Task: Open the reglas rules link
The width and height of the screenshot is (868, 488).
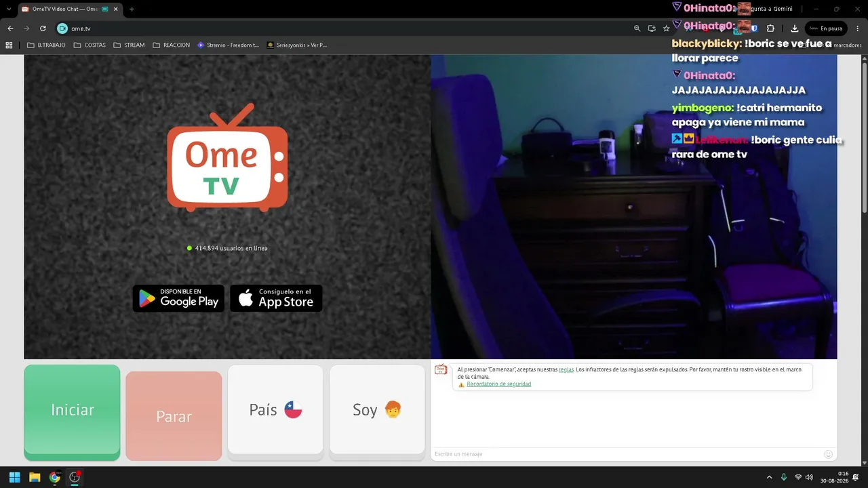Action: click(566, 369)
